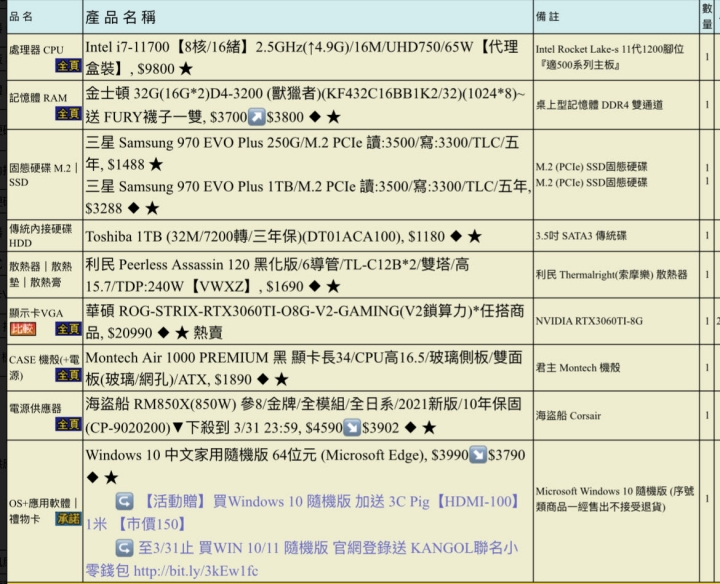Click gift arrow icon before 活動贈 promo
This screenshot has height=584, width=720.
124,501
